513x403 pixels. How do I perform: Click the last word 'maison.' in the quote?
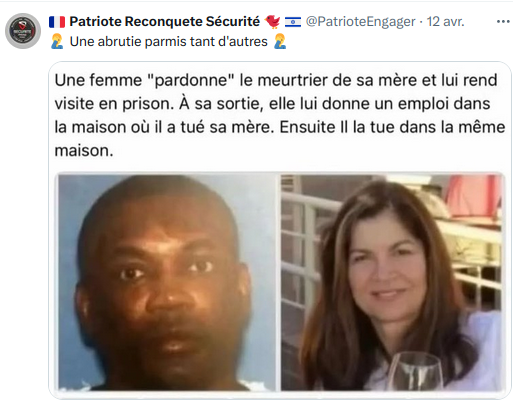point(84,151)
